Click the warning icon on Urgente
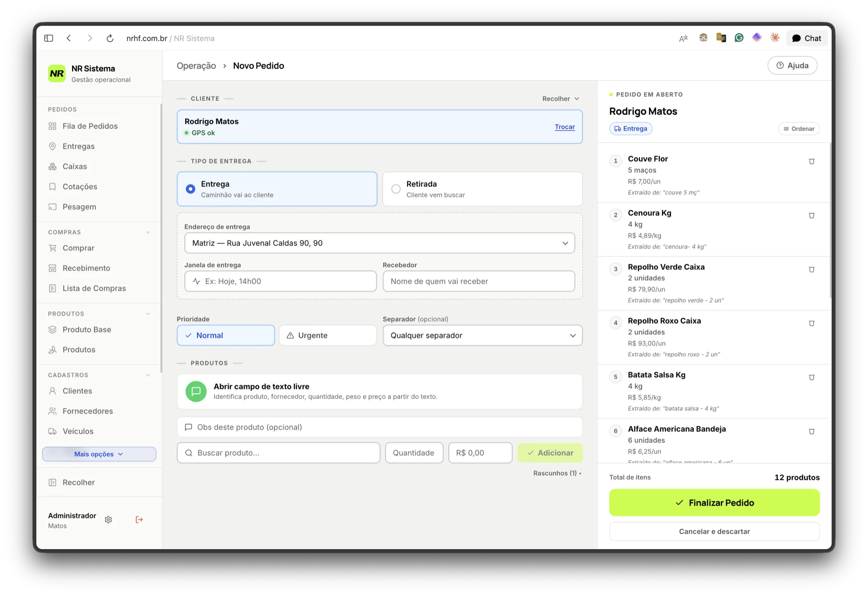 [x=290, y=336]
